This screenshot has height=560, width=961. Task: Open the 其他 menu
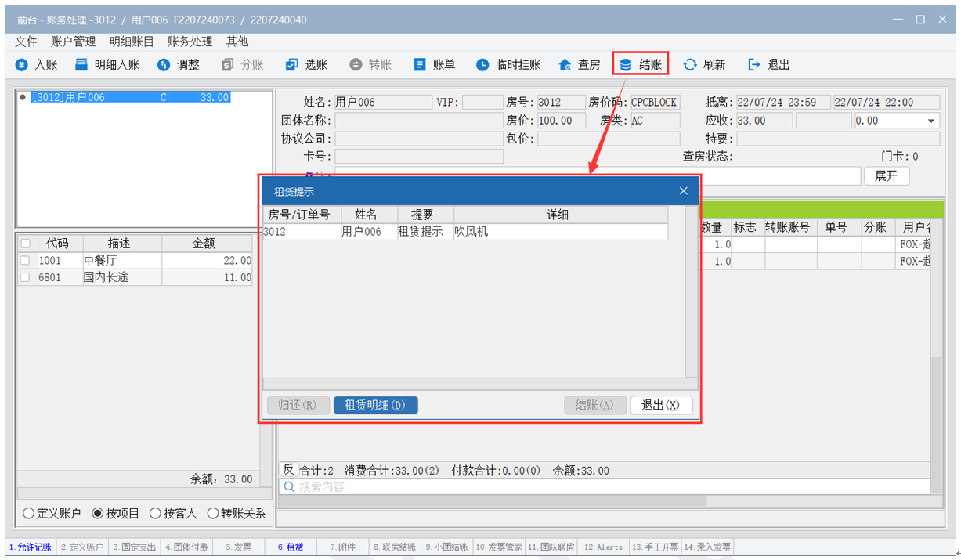237,42
